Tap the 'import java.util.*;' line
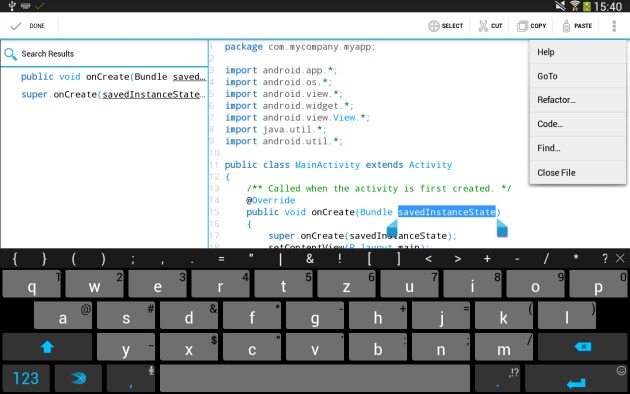Image resolution: width=630 pixels, height=394 pixels. click(276, 130)
